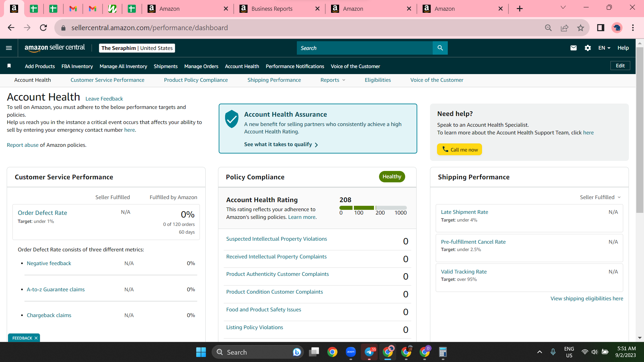Click the search magnifier button
The width and height of the screenshot is (644, 362).
coord(440,48)
